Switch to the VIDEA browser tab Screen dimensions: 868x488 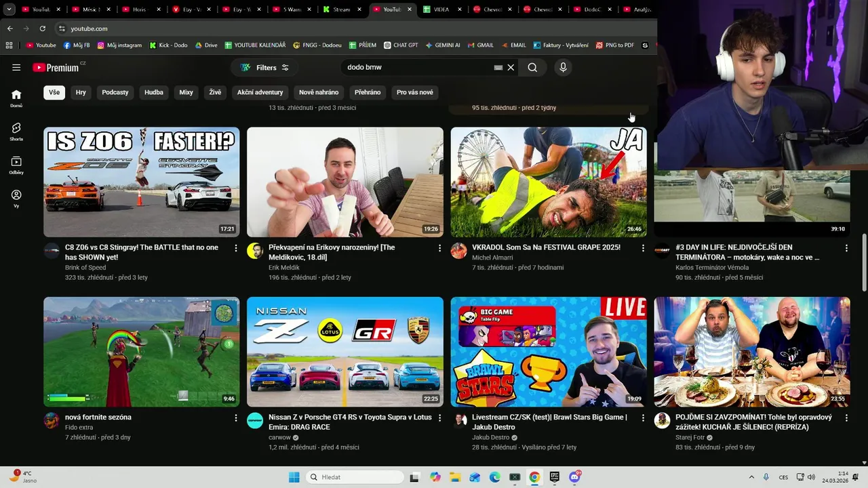pyautogui.click(x=441, y=9)
